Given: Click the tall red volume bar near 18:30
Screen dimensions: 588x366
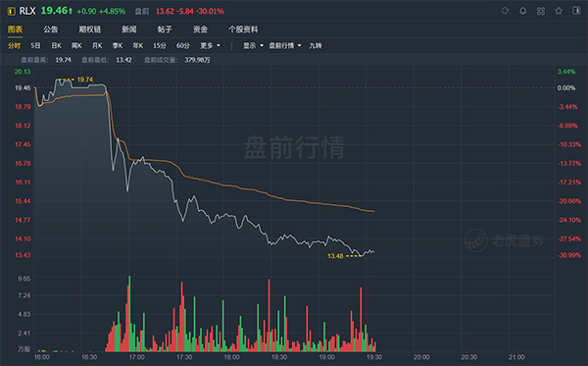Looking at the screenshot, I should pyautogui.click(x=269, y=315).
